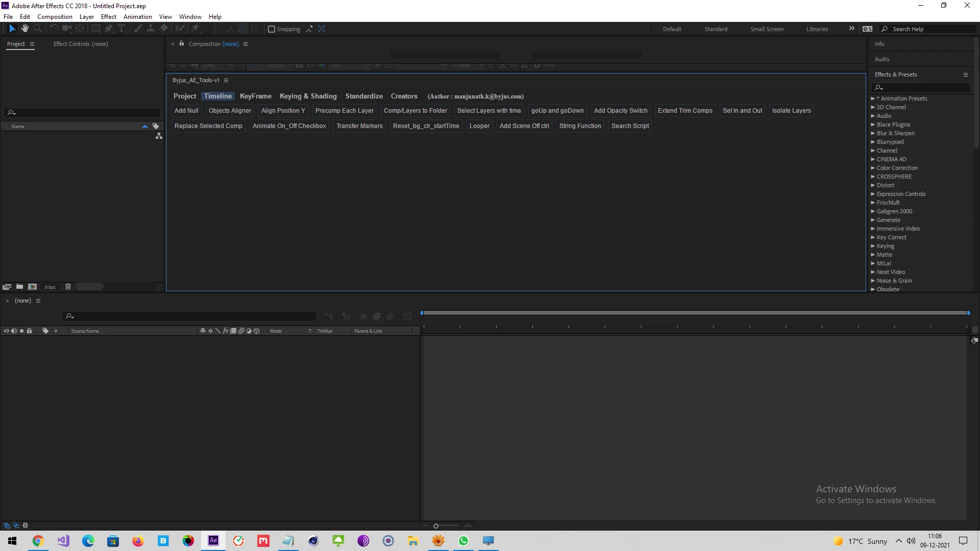Image resolution: width=980 pixels, height=551 pixels.
Task: Select the Horizontal Type tool
Action: [121, 29]
